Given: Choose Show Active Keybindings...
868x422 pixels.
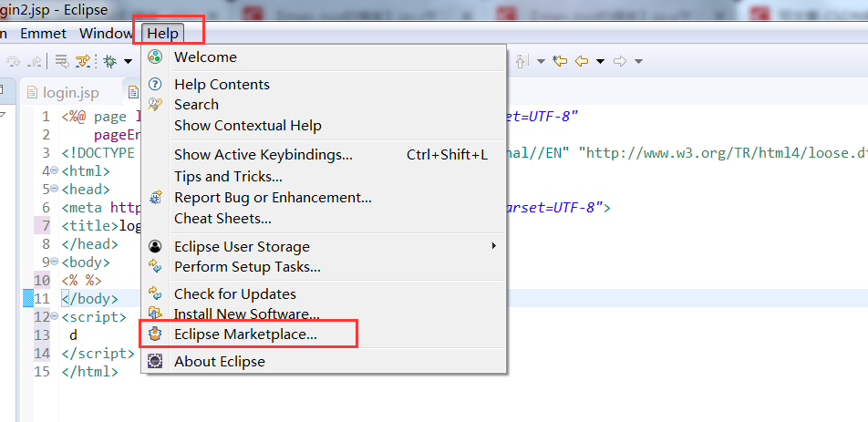Looking at the screenshot, I should coord(324,155).
